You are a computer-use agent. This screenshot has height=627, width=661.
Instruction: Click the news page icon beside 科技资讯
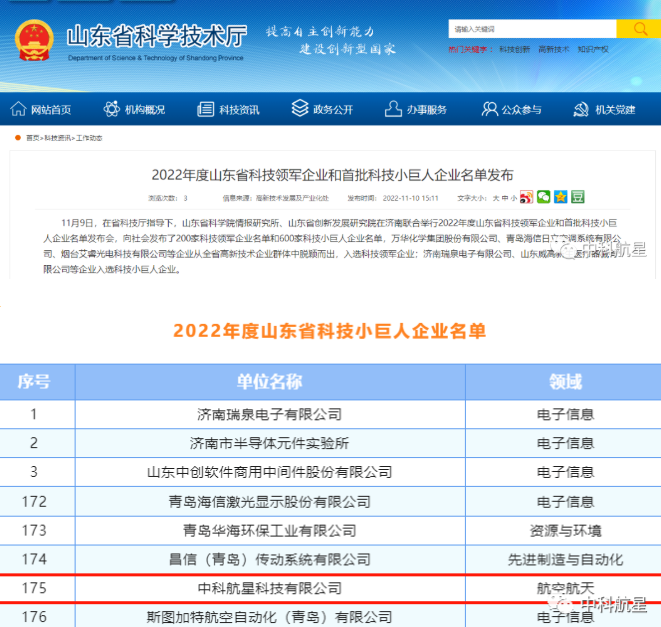tap(205, 109)
